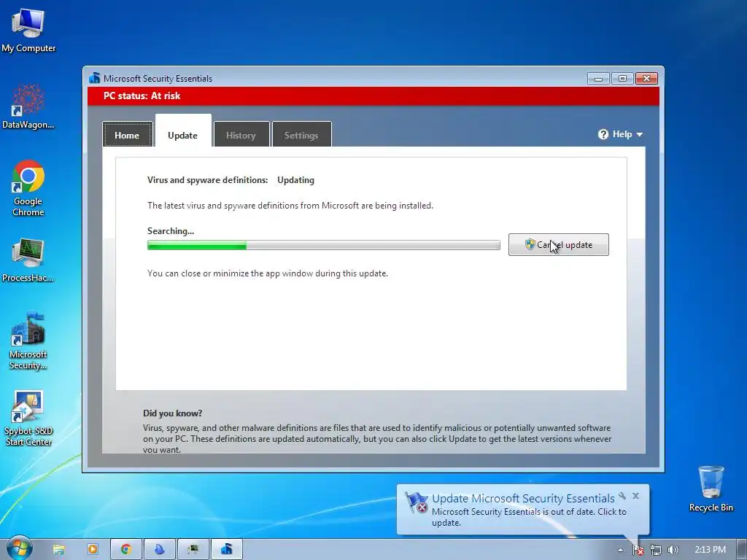Click the 'Updating' definitions status text

[296, 180]
